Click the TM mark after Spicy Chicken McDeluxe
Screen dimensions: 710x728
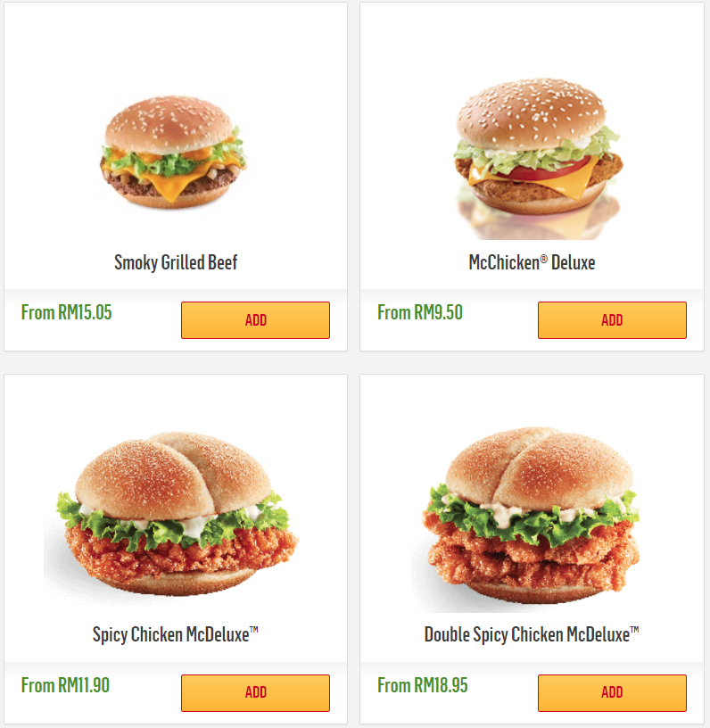pos(254,630)
